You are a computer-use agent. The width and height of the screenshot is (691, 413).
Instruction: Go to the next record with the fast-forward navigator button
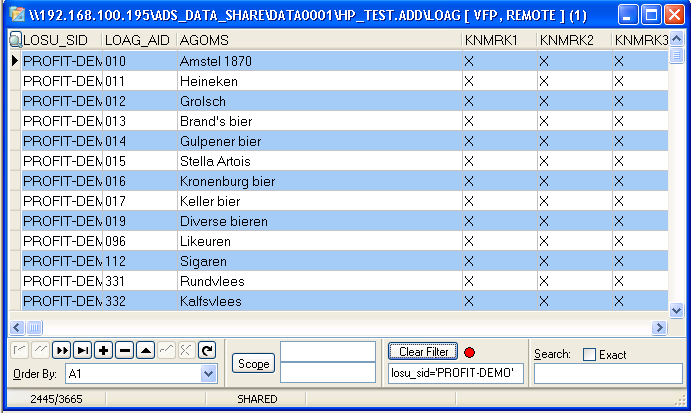click(62, 350)
